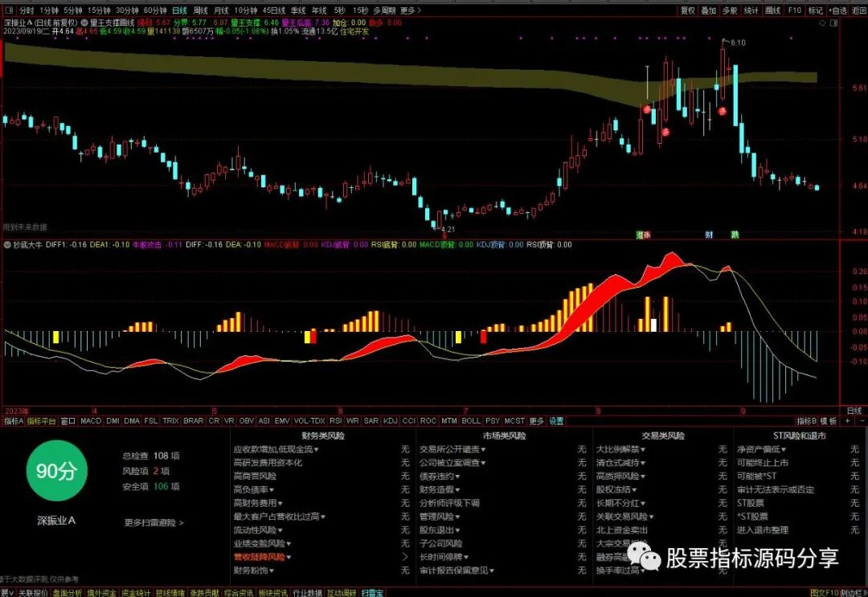Click the red S marker near 4.21 low

pyautogui.click(x=444, y=236)
